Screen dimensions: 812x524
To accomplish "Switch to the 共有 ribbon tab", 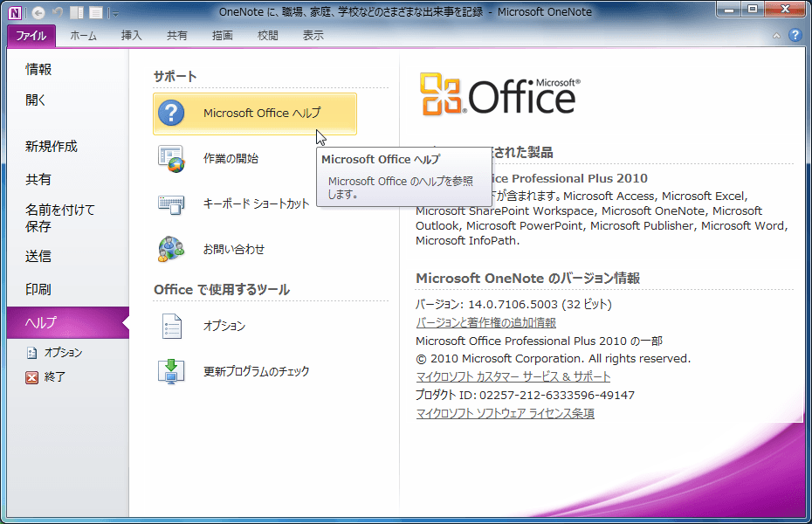I will tap(176, 36).
